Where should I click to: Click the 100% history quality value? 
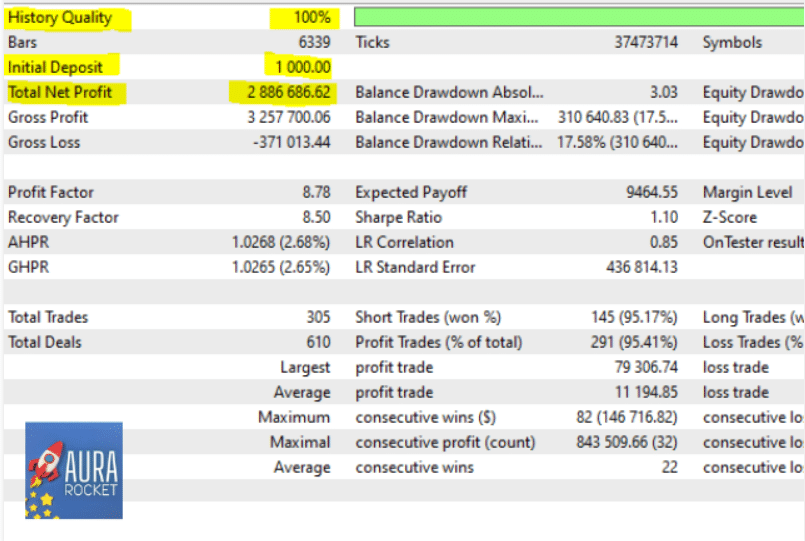pos(311,18)
